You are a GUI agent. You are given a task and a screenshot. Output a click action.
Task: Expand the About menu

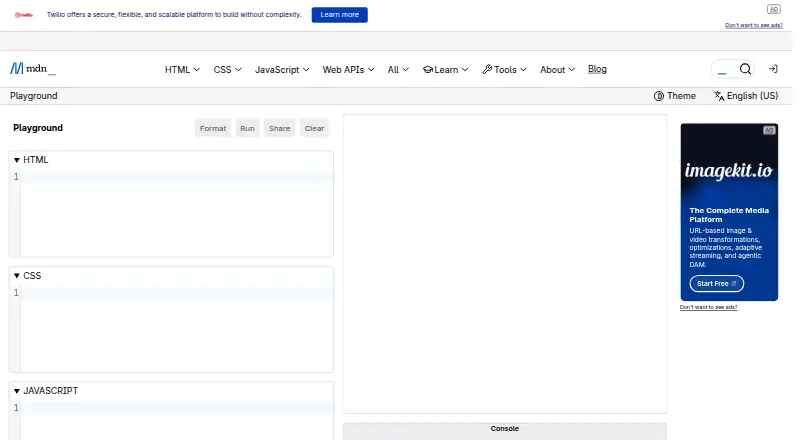tap(557, 69)
